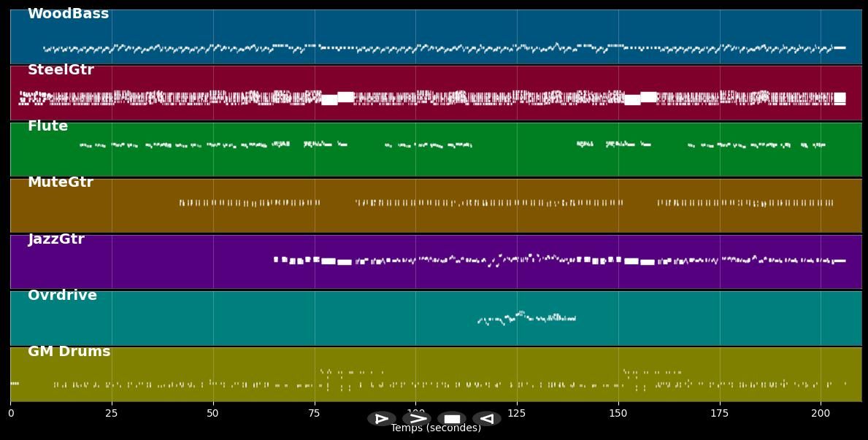Select the SteelGtr track label
868x440 pixels.
61,70
